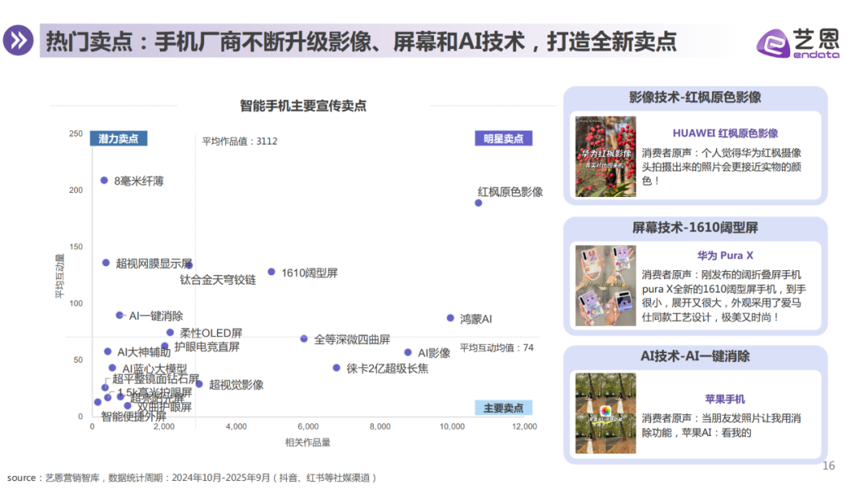Click the double-chevron arrow icon beside the title
The height and width of the screenshot is (489, 868).
[18, 40]
